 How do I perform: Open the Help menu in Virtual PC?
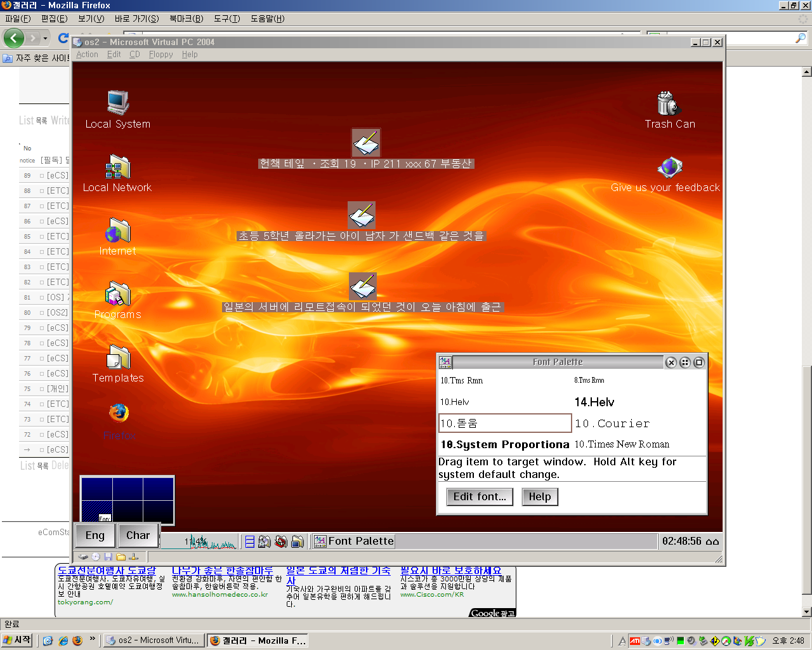click(x=190, y=55)
